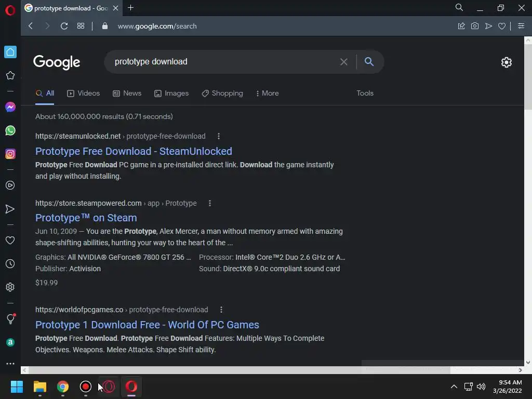
Task: Open tab search magnifier in title bar
Action: 459,7
